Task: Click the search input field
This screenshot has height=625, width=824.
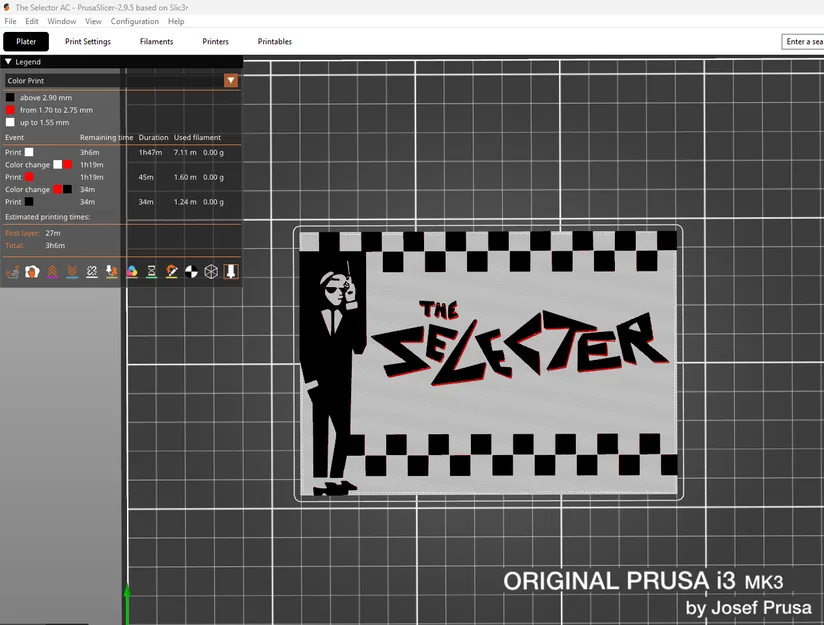Action: pos(803,42)
